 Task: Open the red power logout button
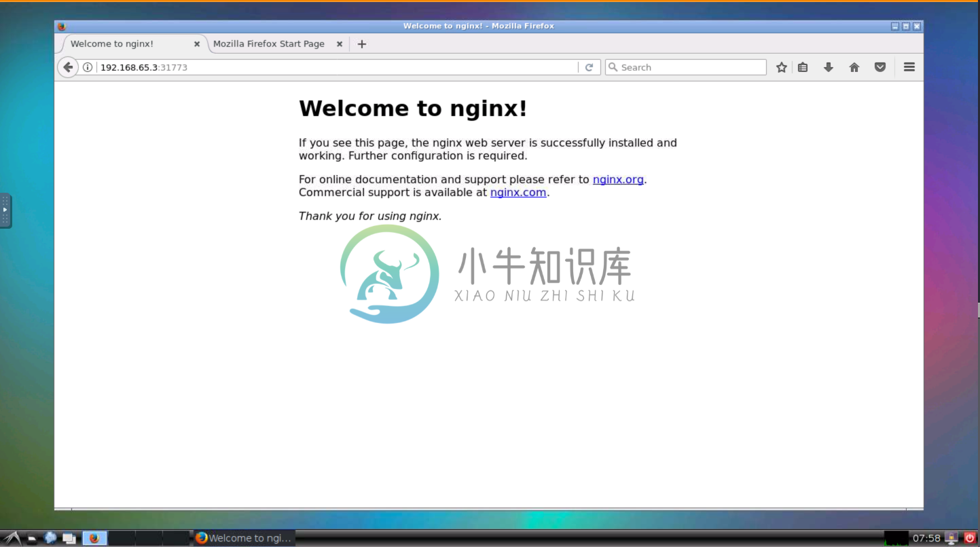pyautogui.click(x=970, y=538)
